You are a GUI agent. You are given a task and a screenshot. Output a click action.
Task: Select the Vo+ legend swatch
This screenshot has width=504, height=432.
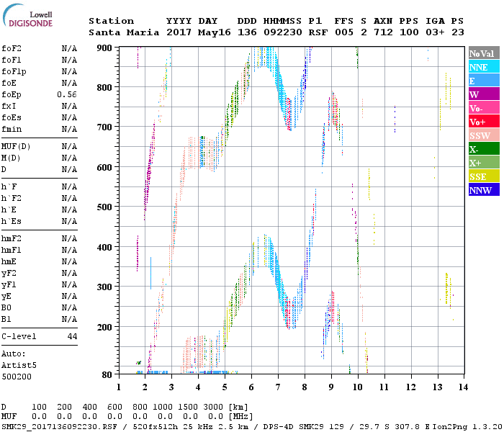click(x=484, y=121)
